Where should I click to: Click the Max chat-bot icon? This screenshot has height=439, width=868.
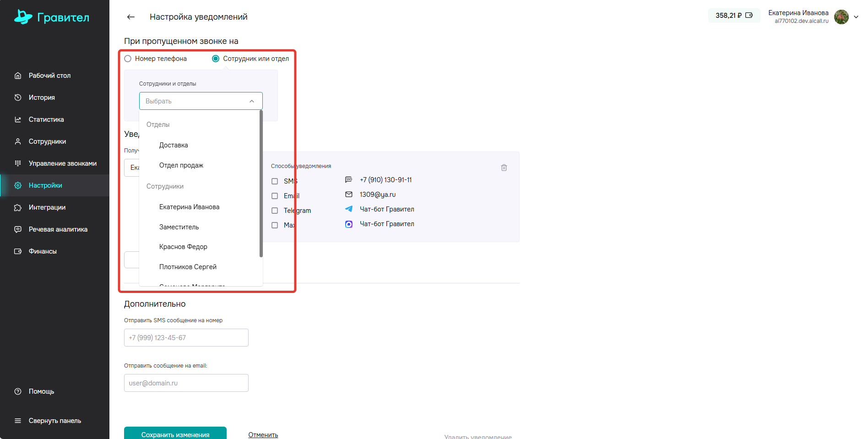point(349,224)
